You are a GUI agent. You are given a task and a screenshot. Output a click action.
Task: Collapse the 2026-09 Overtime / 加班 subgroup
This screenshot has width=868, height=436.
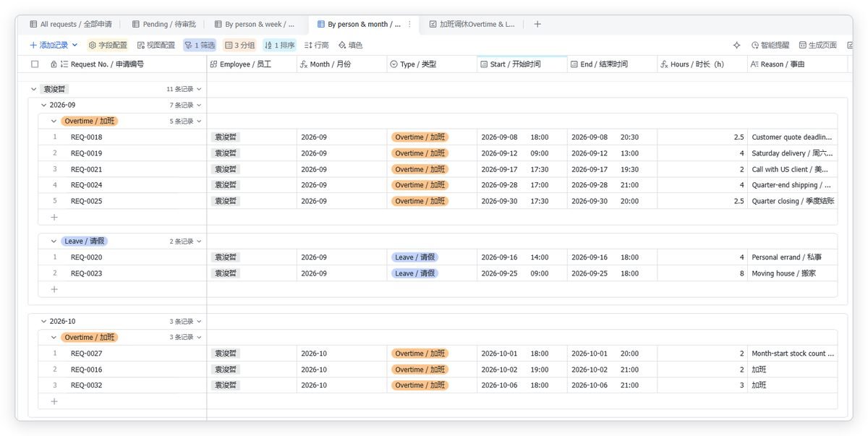[54, 121]
